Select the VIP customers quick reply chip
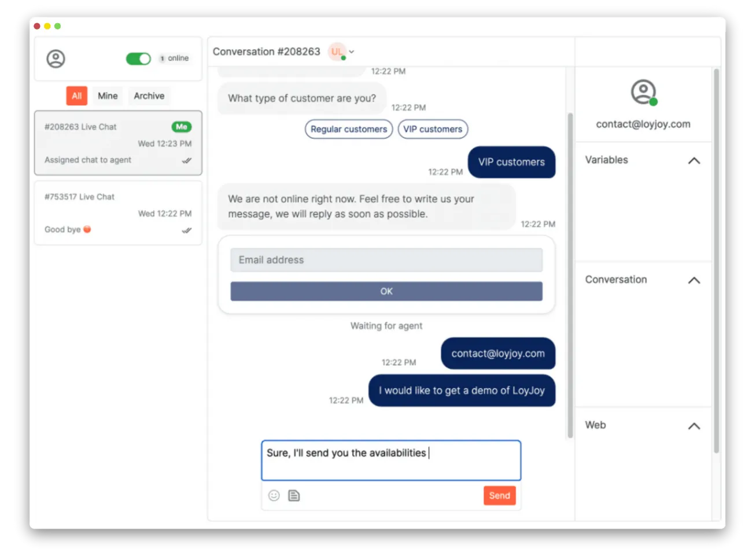The image size is (756, 556). tap(433, 129)
